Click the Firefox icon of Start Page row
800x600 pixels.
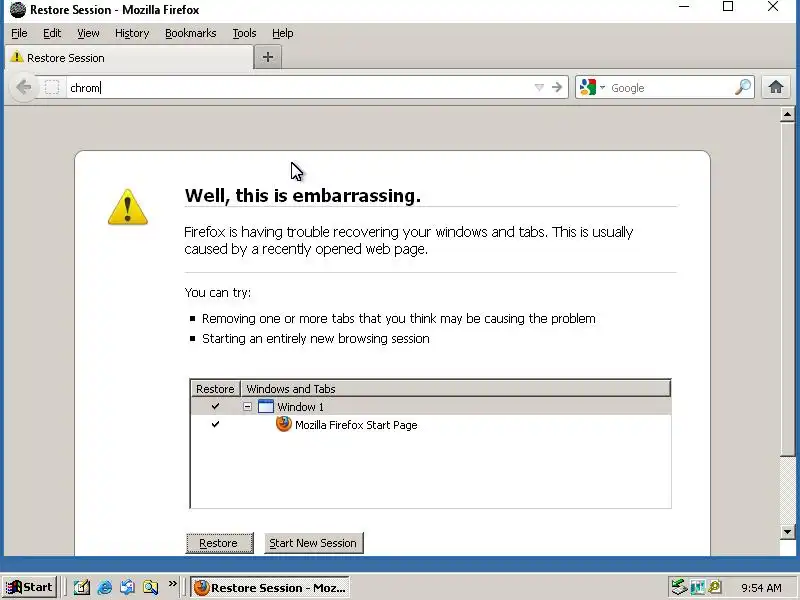pyautogui.click(x=284, y=424)
